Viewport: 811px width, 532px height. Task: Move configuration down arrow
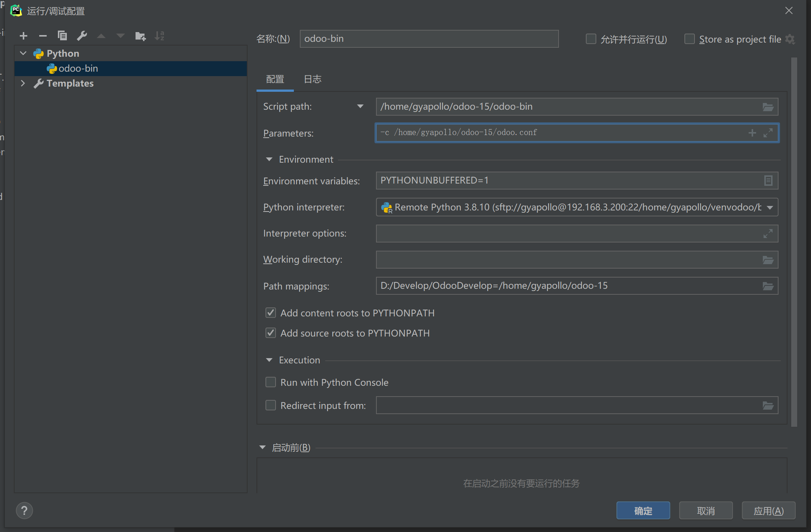pos(121,36)
